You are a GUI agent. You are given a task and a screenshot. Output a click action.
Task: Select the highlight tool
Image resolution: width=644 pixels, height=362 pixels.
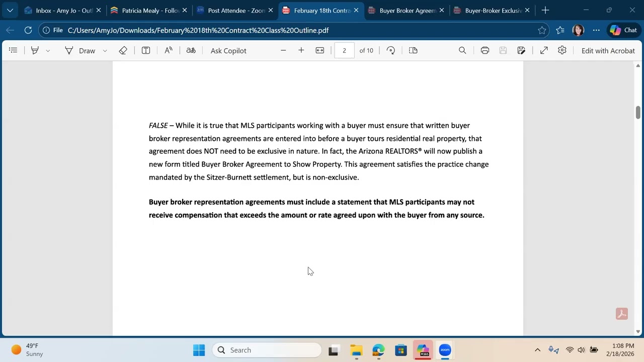(35, 50)
